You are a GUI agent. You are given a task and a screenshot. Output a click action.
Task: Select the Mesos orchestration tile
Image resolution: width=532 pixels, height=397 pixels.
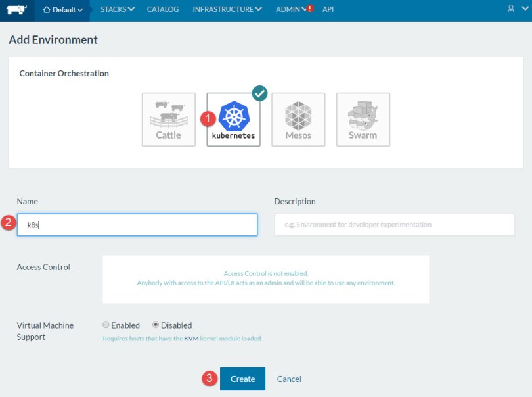(x=298, y=119)
